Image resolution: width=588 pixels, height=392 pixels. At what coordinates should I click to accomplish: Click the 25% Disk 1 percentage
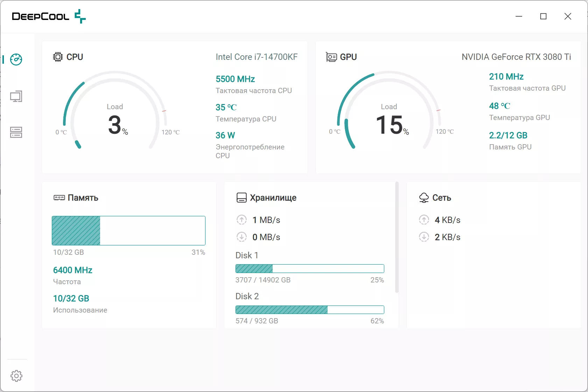coord(377,280)
